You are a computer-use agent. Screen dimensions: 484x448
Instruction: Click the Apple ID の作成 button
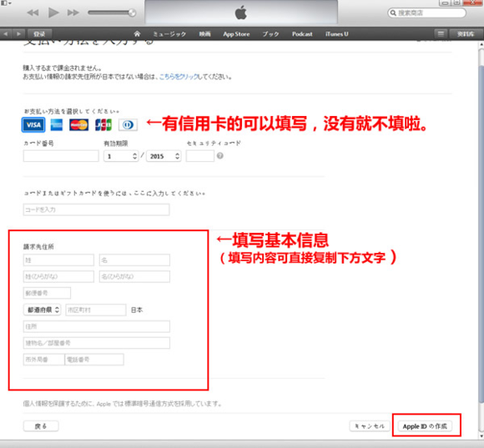tap(425, 426)
